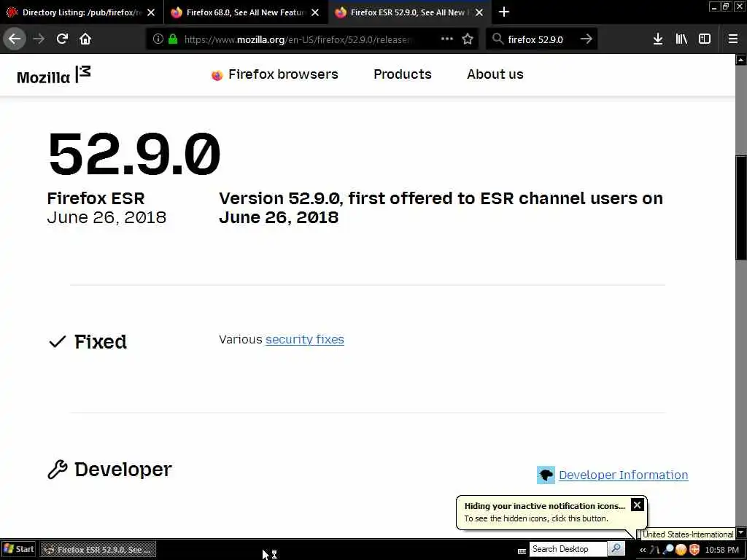Click the orange globe tray icon

pyautogui.click(x=681, y=550)
